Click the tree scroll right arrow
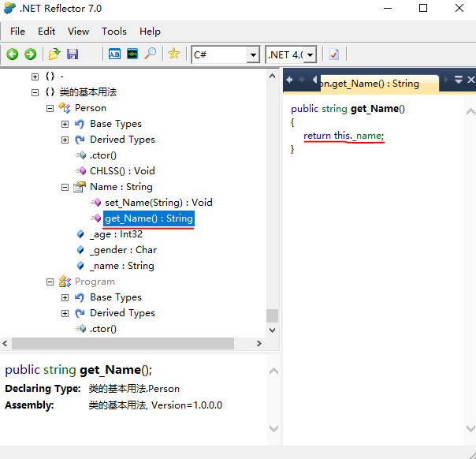 [259, 343]
